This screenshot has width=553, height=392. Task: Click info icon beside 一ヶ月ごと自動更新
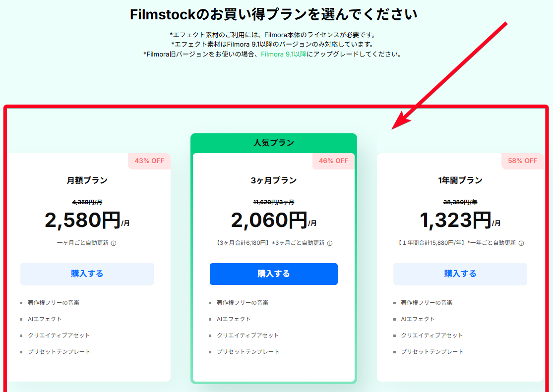coord(114,243)
